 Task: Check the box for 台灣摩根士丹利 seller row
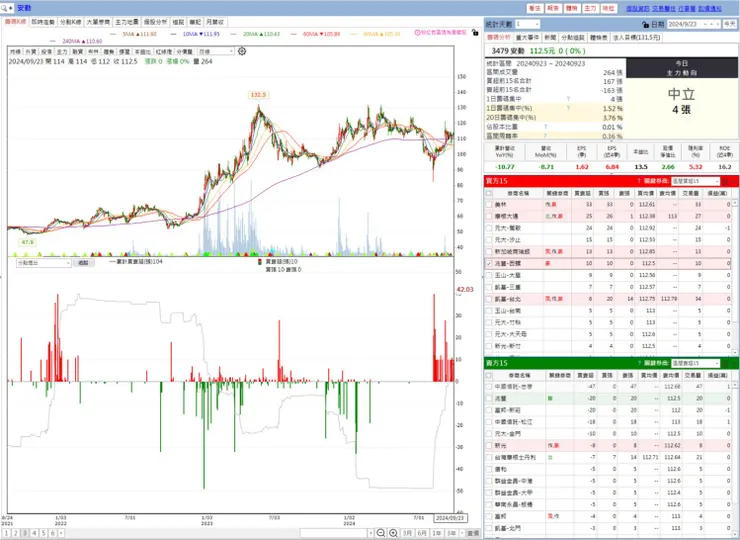click(489, 457)
